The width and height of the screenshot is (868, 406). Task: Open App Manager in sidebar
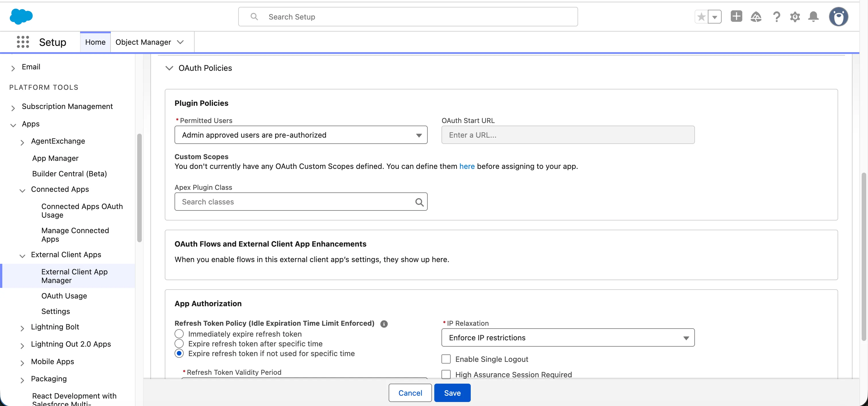tap(55, 158)
